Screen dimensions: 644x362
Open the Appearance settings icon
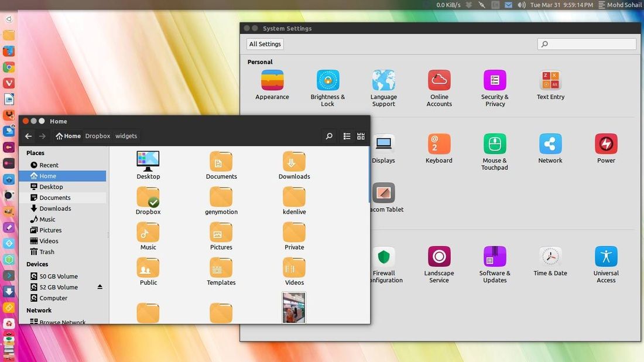click(x=272, y=81)
